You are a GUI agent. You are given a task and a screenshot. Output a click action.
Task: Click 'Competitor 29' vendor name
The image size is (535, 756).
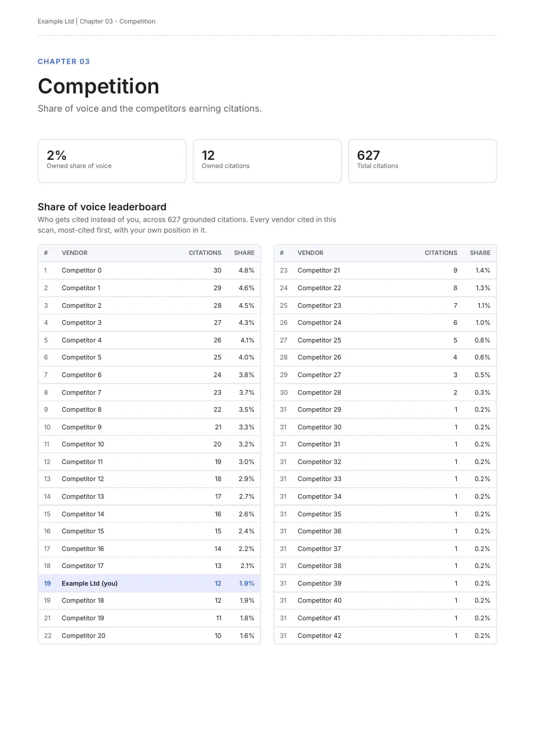[x=319, y=409]
